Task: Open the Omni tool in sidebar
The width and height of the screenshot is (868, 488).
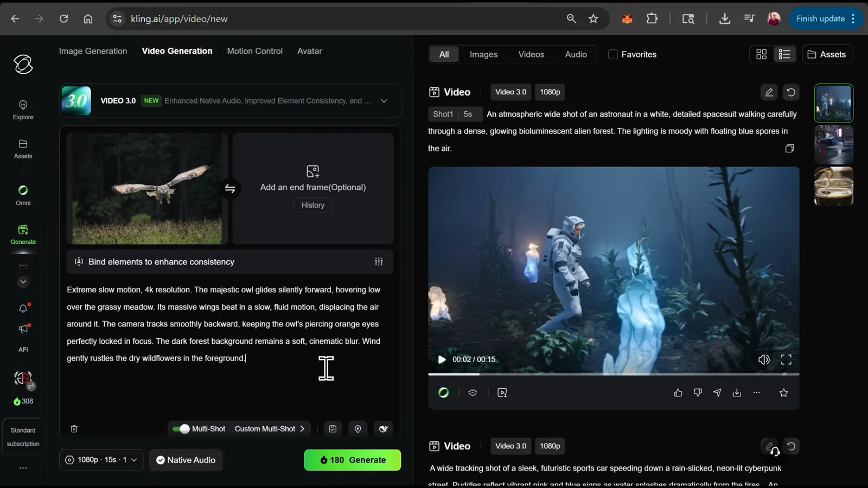Action: tap(23, 195)
